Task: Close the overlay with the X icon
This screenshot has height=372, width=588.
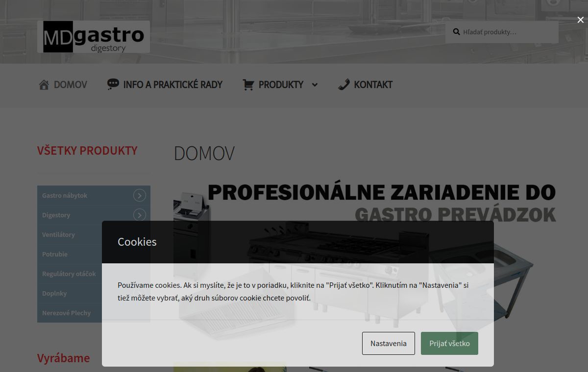Action: click(x=581, y=20)
